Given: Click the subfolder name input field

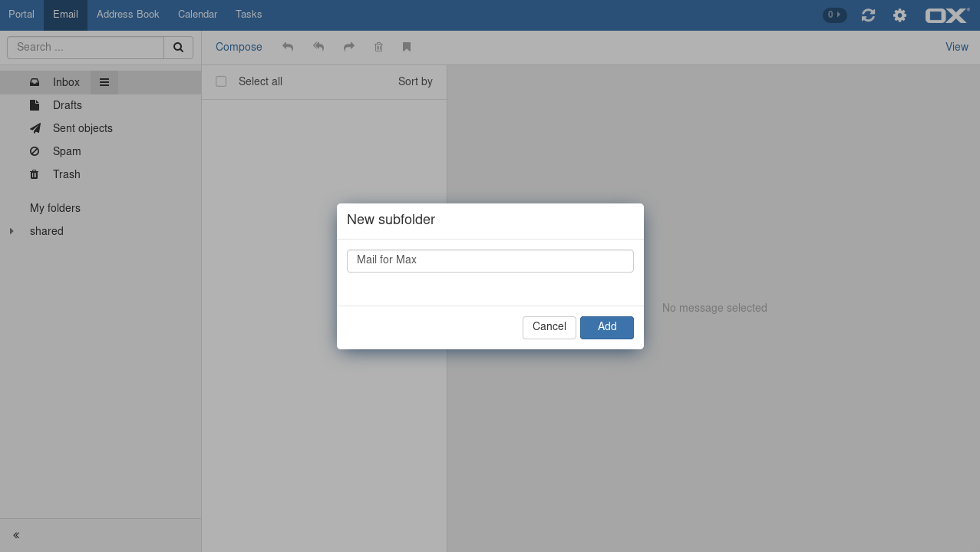Looking at the screenshot, I should coord(490,260).
